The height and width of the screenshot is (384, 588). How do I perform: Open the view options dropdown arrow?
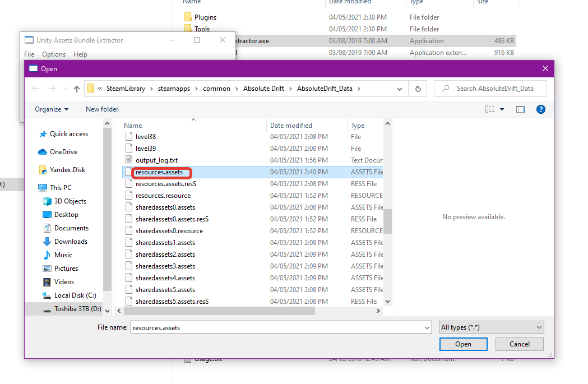(x=502, y=109)
